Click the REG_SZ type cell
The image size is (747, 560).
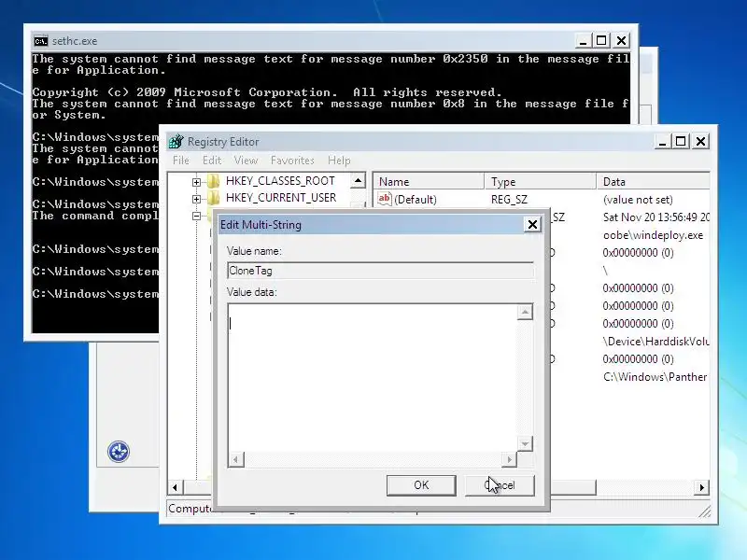pyautogui.click(x=509, y=200)
